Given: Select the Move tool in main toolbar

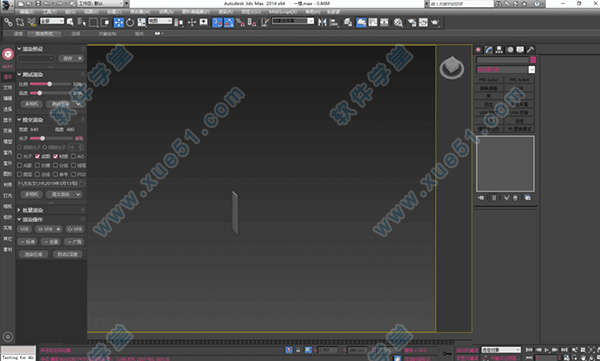Looking at the screenshot, I should pos(119,23).
